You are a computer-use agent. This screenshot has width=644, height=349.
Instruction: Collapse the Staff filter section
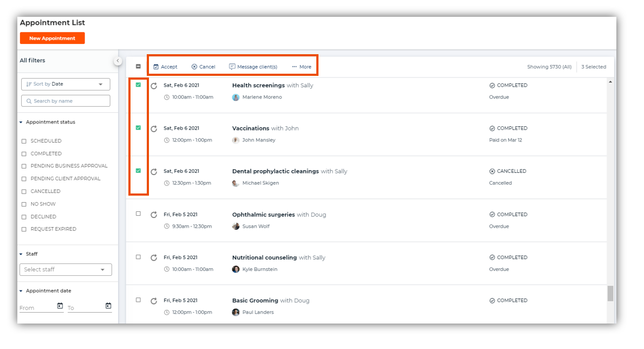coord(21,254)
